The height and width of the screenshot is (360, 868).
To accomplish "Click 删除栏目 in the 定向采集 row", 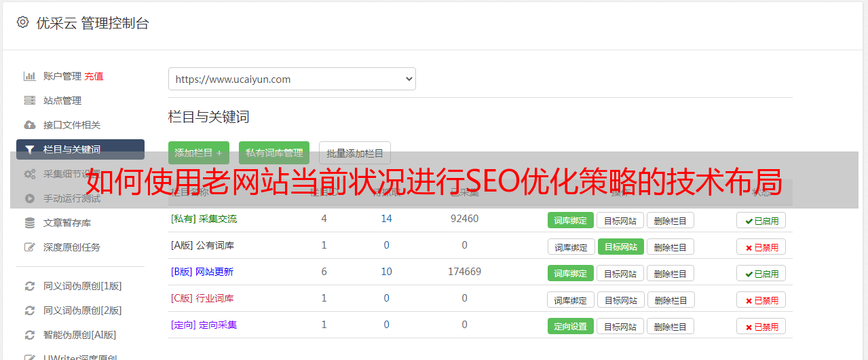I will (671, 326).
